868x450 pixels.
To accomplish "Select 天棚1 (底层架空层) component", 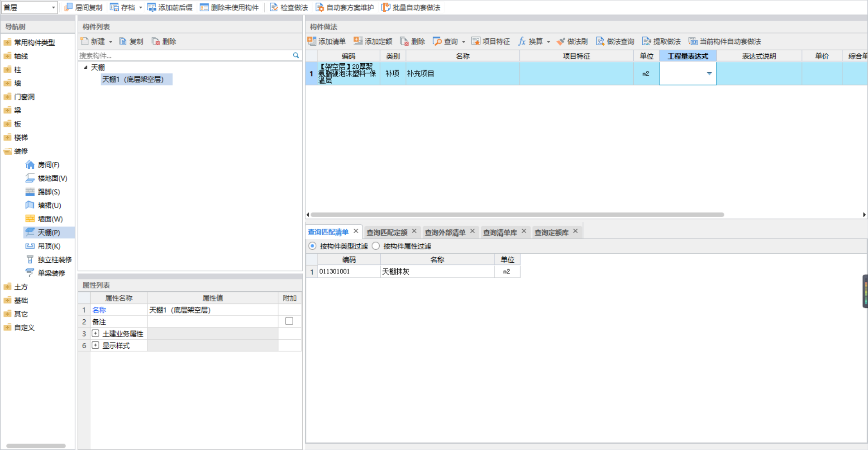I will tap(136, 79).
